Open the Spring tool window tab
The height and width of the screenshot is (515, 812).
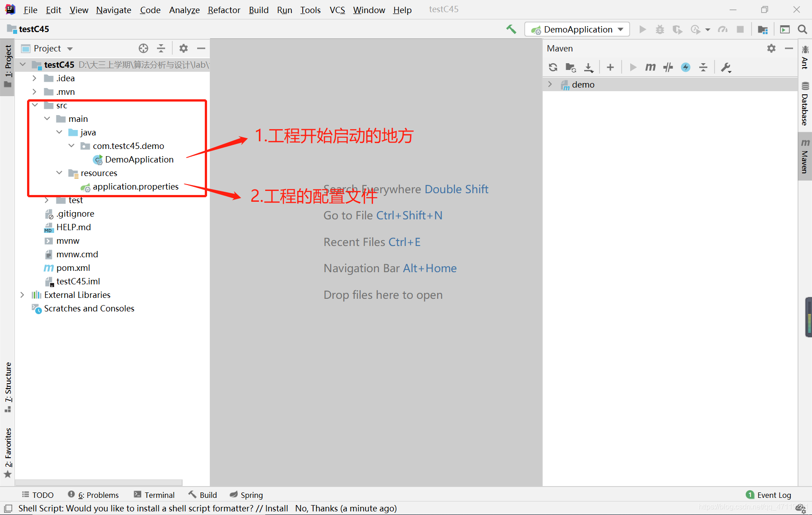click(246, 495)
